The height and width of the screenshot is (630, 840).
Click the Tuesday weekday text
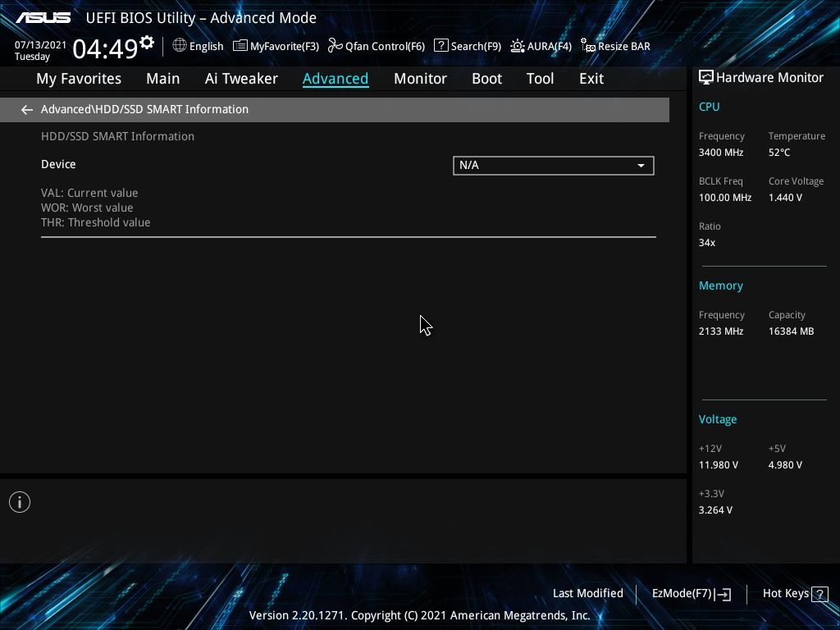(32, 57)
